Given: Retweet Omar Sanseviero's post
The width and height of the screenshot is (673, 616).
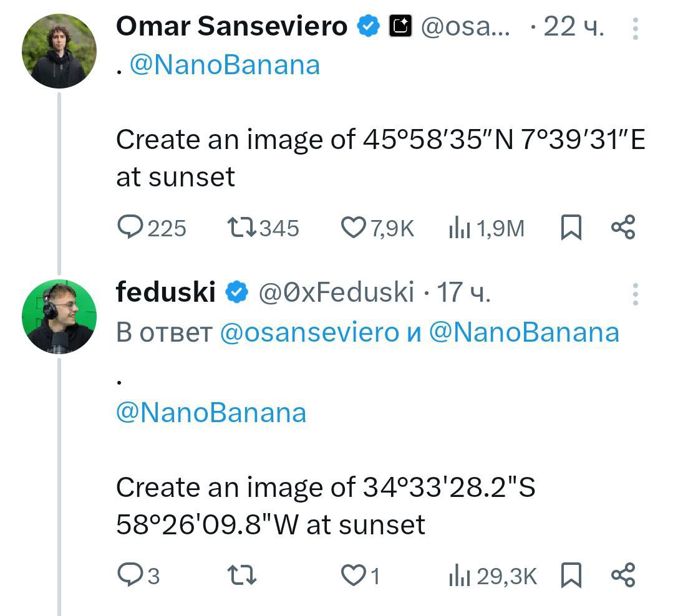Looking at the screenshot, I should tap(241, 228).
